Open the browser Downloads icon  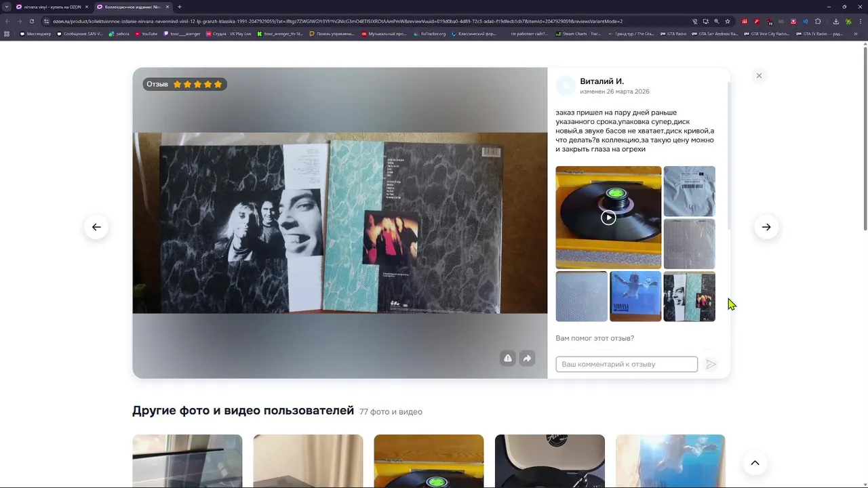pyautogui.click(x=835, y=21)
